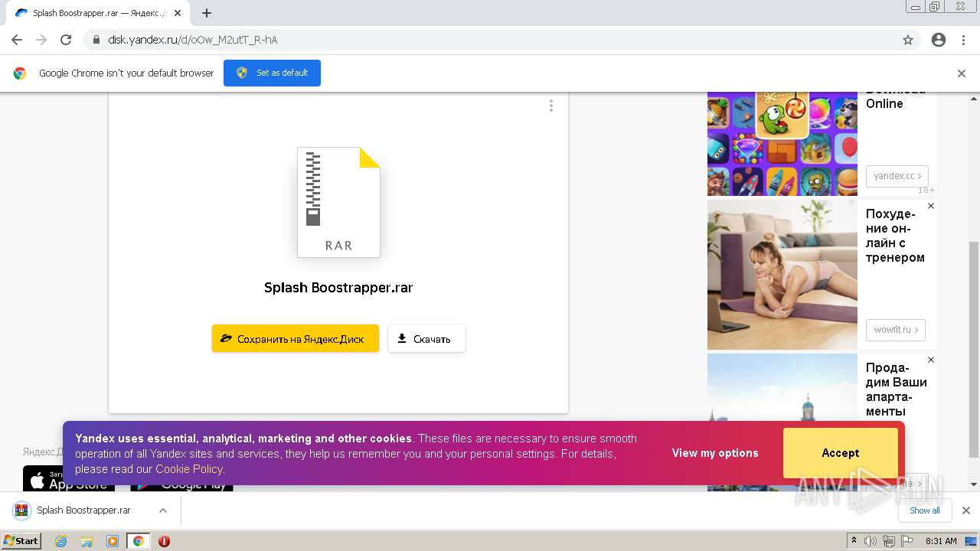Click the Splash Boostrapper.rar file name
This screenshot has width=980, height=551.
[x=338, y=288]
